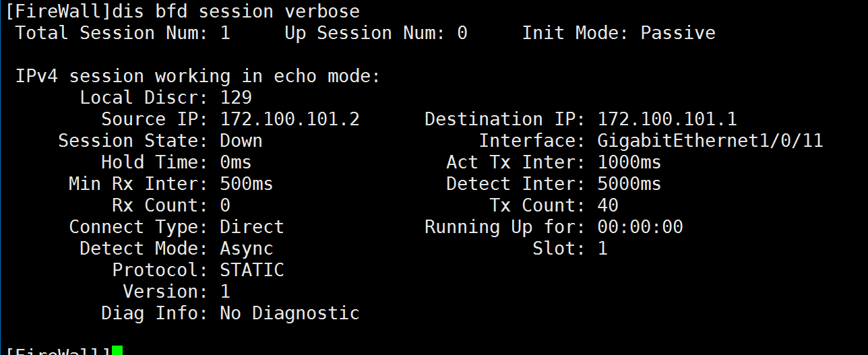868x355 pixels.
Task: Click the Protocol value 'STATIC'
Action: (x=252, y=270)
